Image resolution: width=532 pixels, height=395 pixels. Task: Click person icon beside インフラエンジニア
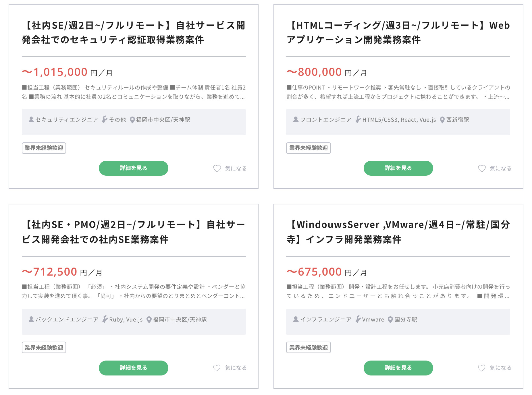[x=296, y=319]
